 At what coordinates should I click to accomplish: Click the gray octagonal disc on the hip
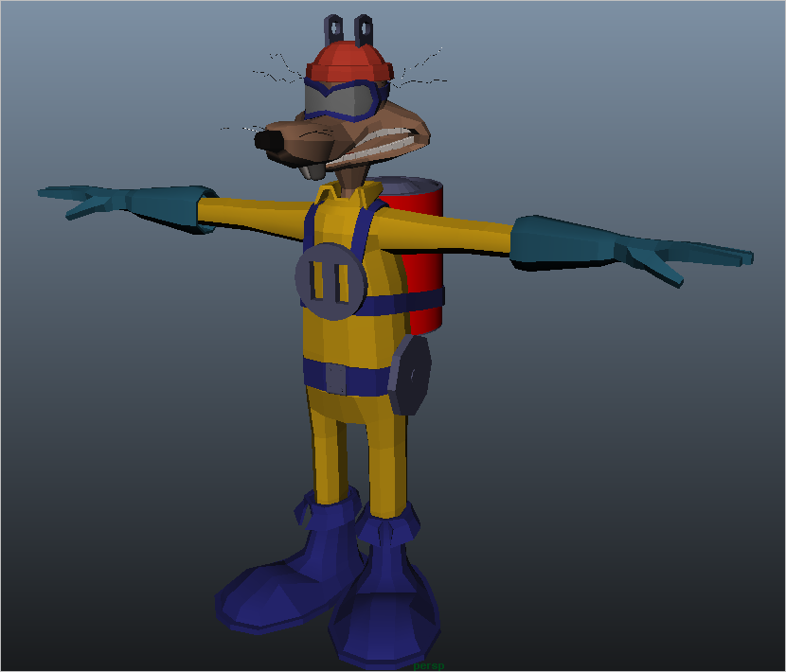point(410,375)
